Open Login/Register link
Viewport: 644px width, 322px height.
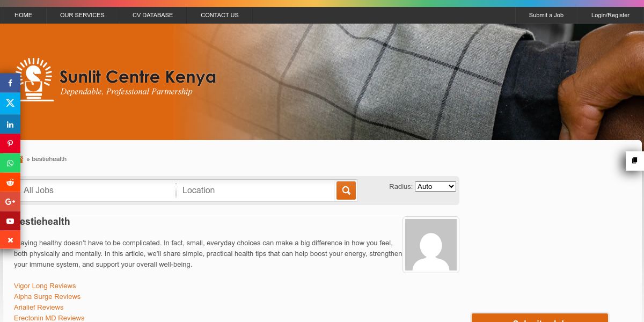610,15
